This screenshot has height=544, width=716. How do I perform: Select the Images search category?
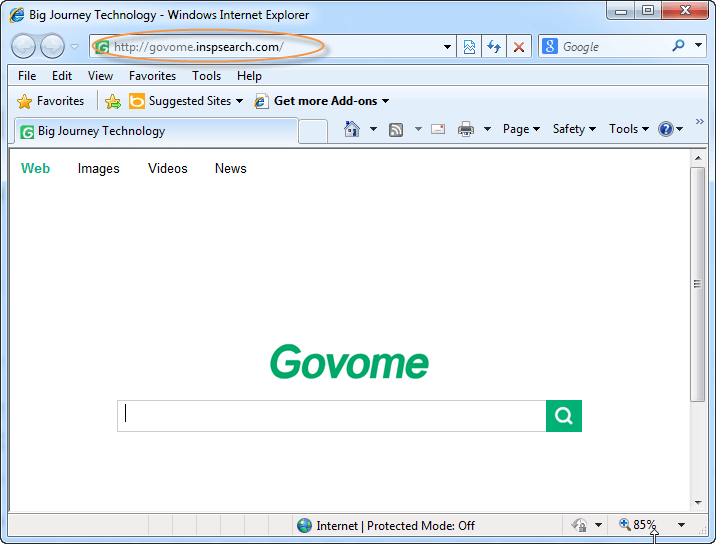coord(98,169)
